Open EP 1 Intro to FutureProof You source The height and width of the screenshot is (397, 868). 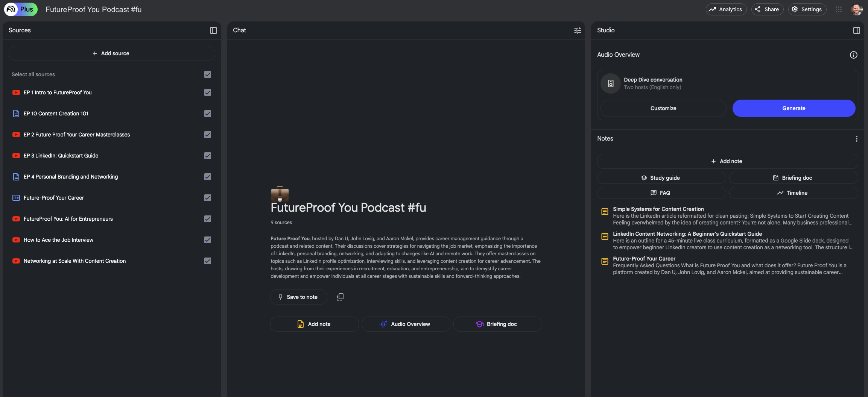pyautogui.click(x=58, y=92)
